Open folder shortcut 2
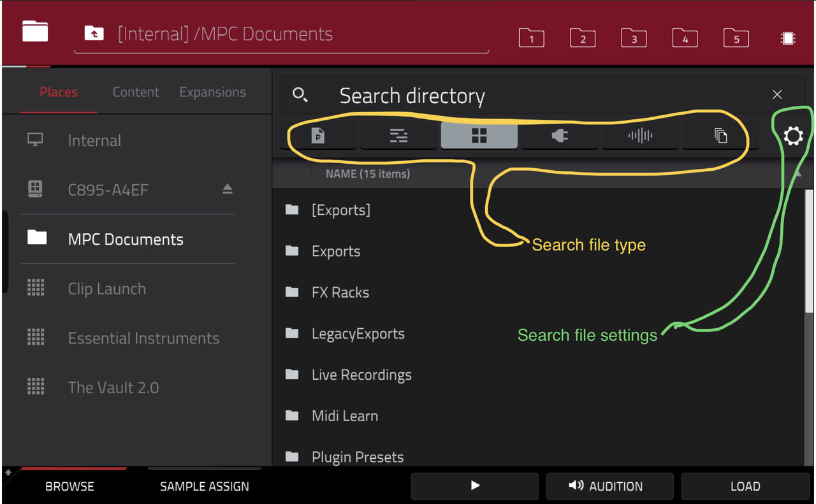 coord(583,38)
